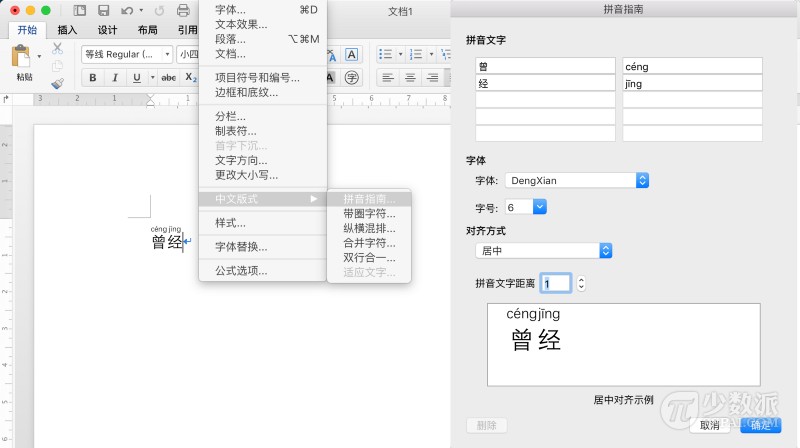The height and width of the screenshot is (448, 800).
Task: Apply bulleted list
Action: (386, 54)
